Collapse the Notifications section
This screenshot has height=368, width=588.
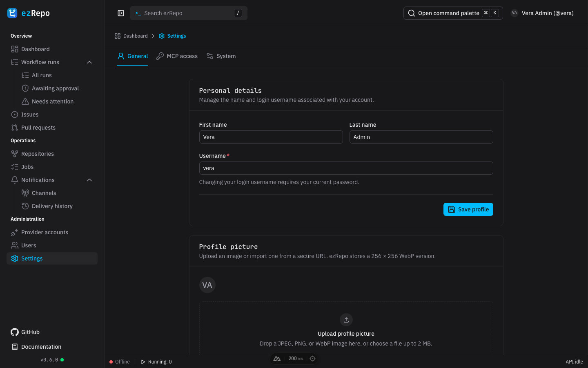[89, 180]
